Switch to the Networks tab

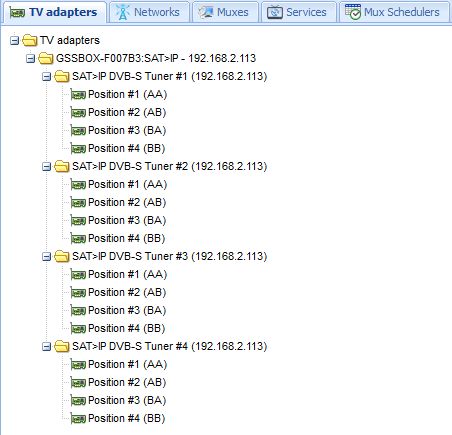(149, 12)
